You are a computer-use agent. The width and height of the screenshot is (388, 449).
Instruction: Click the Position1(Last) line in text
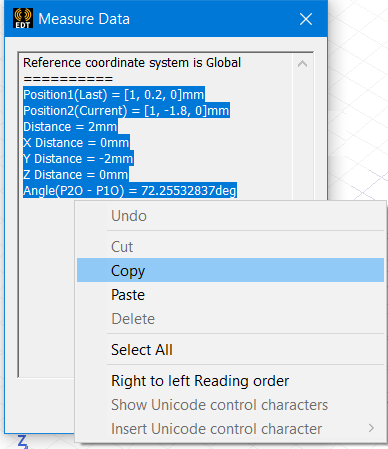(x=114, y=95)
